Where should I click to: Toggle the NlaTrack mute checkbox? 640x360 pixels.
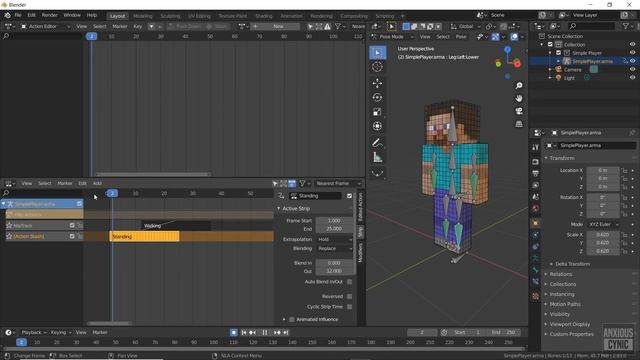(x=72, y=225)
